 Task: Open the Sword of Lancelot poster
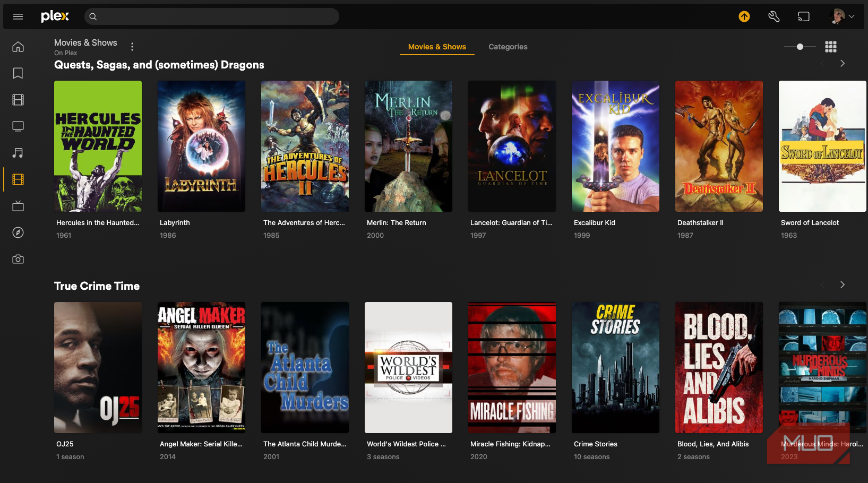[822, 146]
